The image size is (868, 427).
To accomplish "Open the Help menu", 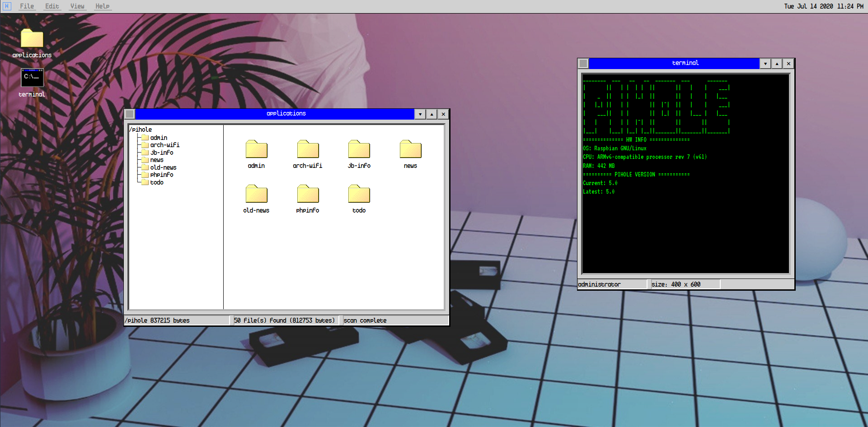I will click(103, 6).
